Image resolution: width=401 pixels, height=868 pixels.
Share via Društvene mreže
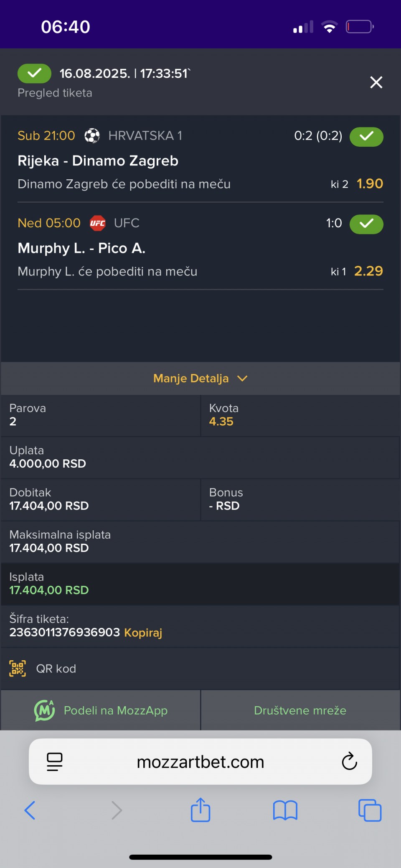(300, 710)
